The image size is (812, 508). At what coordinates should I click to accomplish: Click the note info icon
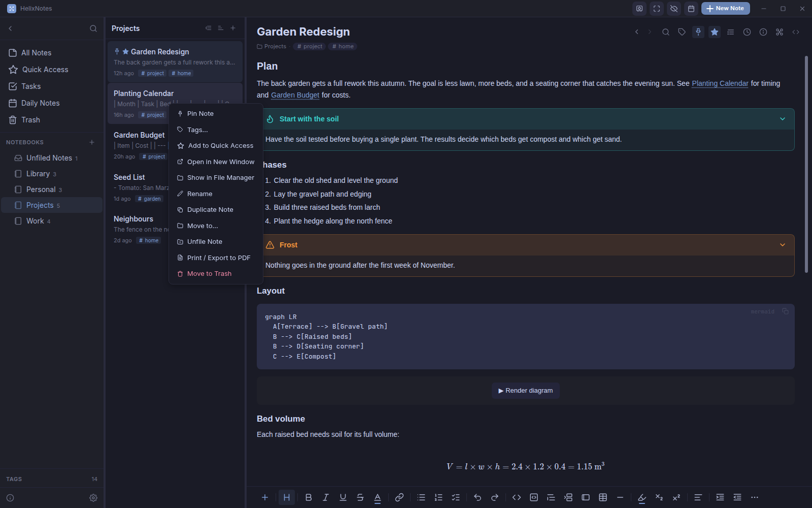pos(763,32)
